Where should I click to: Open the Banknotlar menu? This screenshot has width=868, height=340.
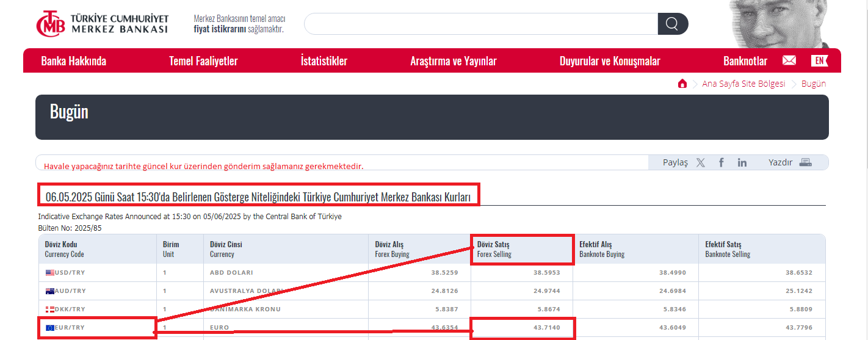[745, 61]
